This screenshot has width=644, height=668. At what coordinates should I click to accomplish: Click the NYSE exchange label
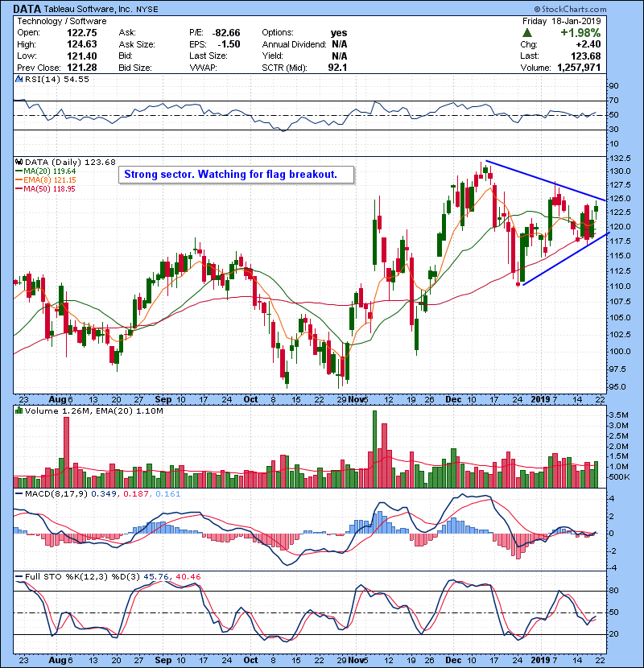[x=147, y=10]
